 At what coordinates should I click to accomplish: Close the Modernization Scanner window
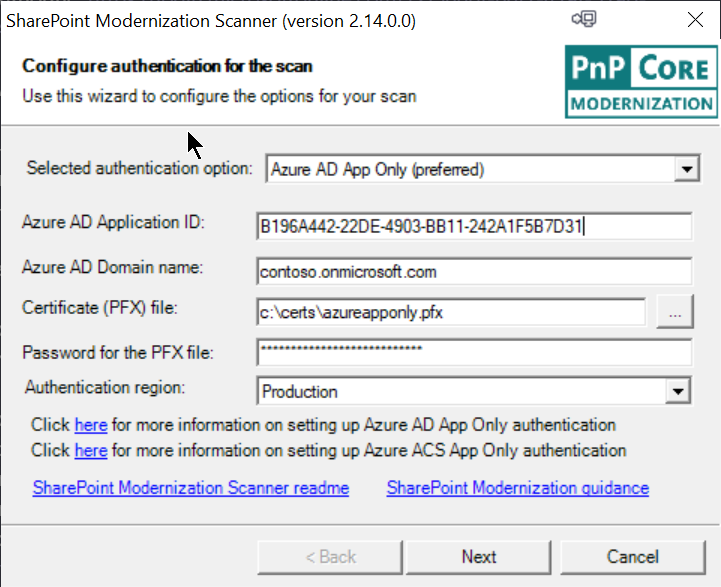point(695,20)
